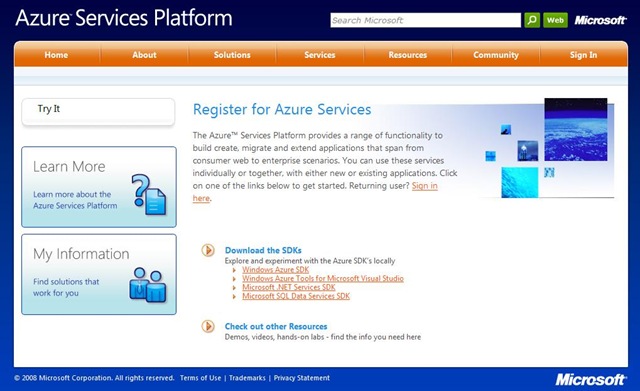The image size is (640, 391).
Task: Click the 'Demos, videos, hands-on labs' description text
Action: (x=322, y=337)
